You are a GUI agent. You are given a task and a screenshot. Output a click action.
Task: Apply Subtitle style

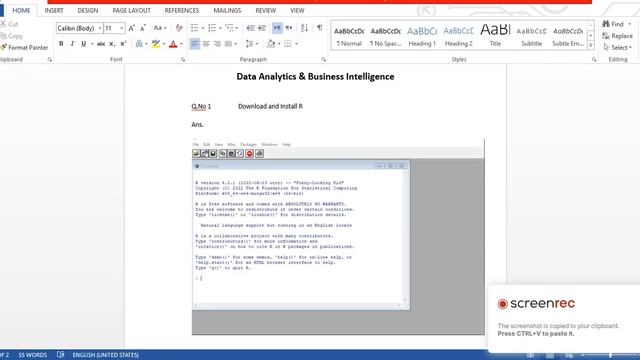pyautogui.click(x=531, y=36)
